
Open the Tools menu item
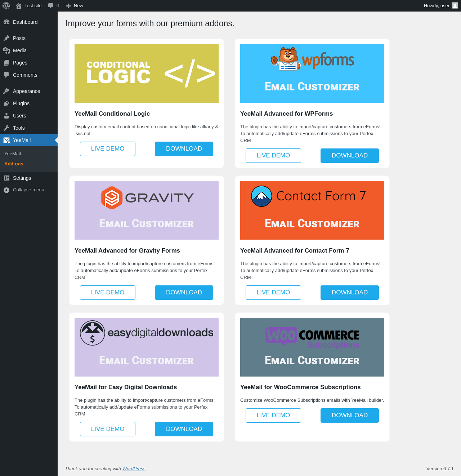tap(29, 128)
